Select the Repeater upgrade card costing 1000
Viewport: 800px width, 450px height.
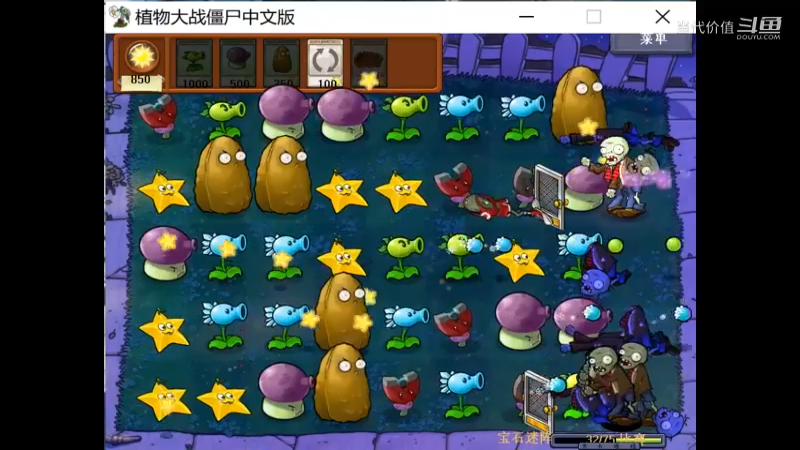pos(194,63)
